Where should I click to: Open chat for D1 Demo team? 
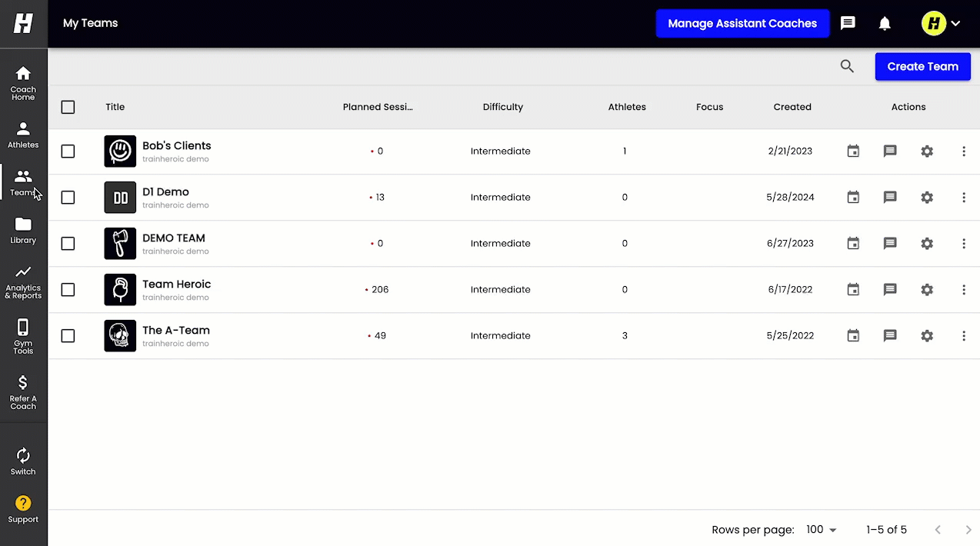pos(890,198)
